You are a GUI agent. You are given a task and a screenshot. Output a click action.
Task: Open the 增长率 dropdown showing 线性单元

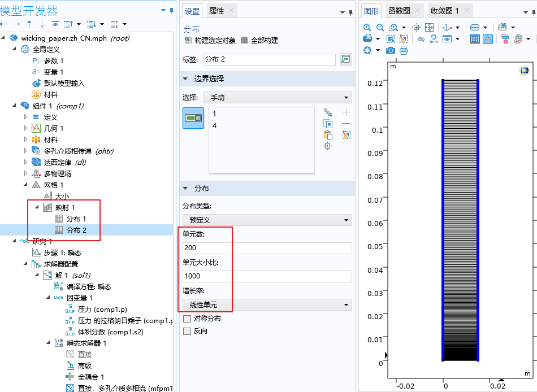pos(267,305)
